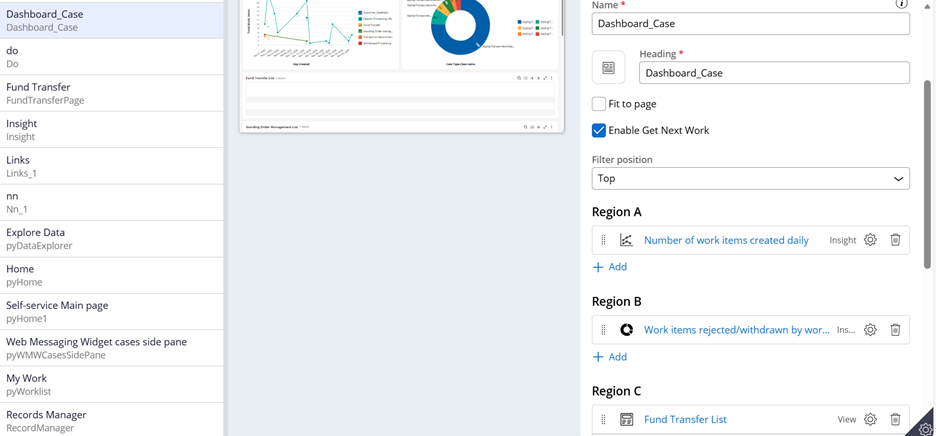The image size is (936, 436).
Task: Delete the Fund Transfer List view
Action: click(895, 420)
